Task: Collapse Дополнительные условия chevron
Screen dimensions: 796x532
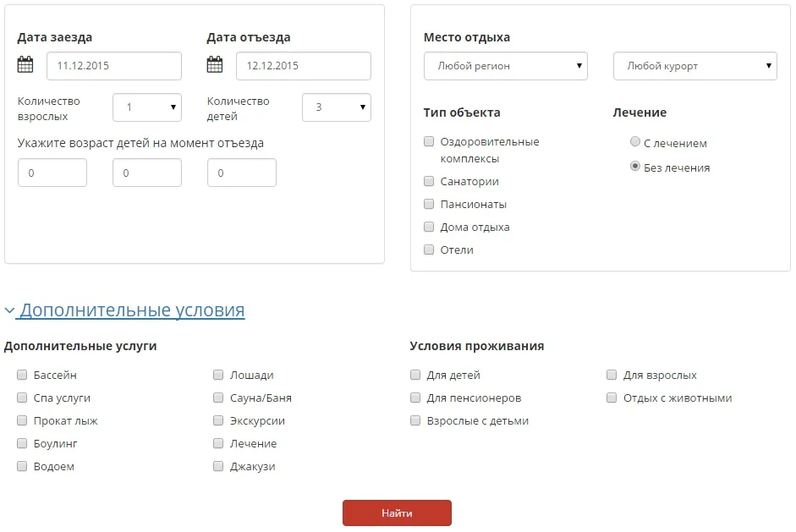Action: tap(9, 310)
